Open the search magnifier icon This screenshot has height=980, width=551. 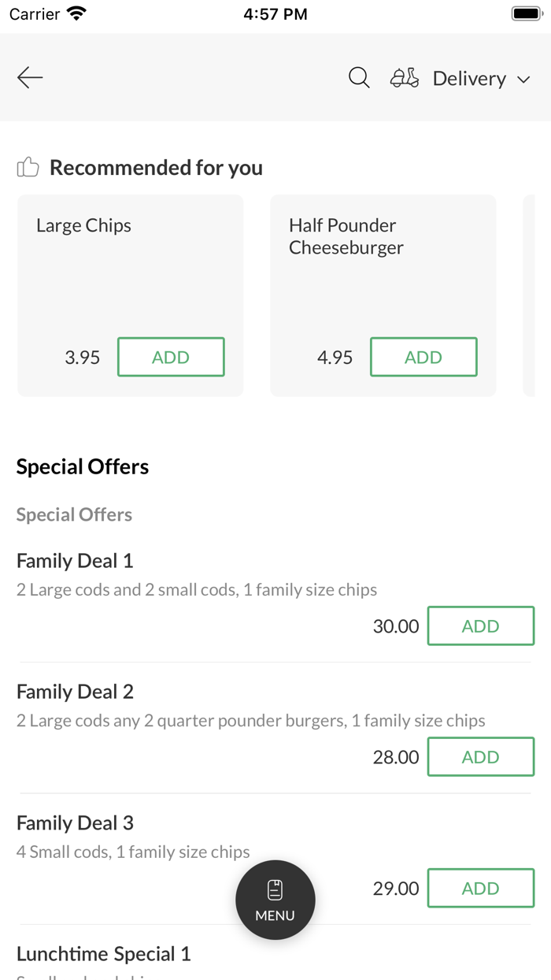click(x=359, y=77)
